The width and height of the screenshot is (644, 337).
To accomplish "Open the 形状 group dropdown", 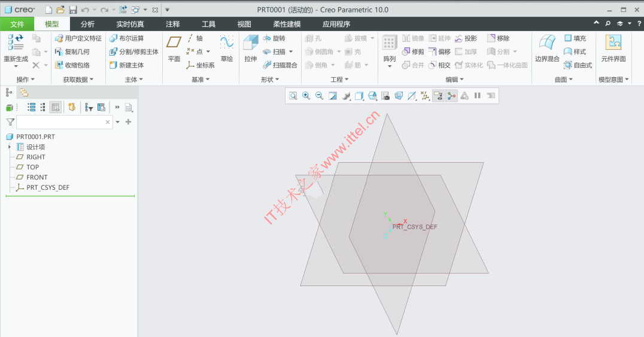I will pos(270,80).
